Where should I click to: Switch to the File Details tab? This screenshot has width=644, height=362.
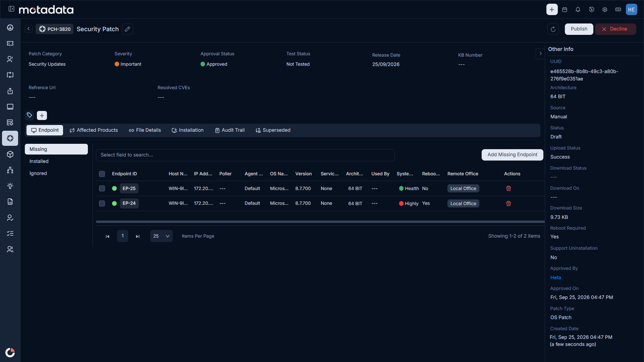tap(145, 130)
